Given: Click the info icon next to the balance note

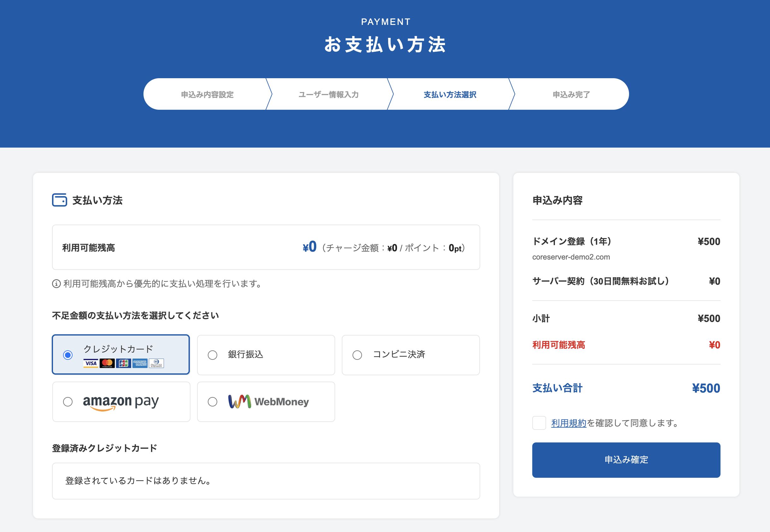Looking at the screenshot, I should [56, 284].
